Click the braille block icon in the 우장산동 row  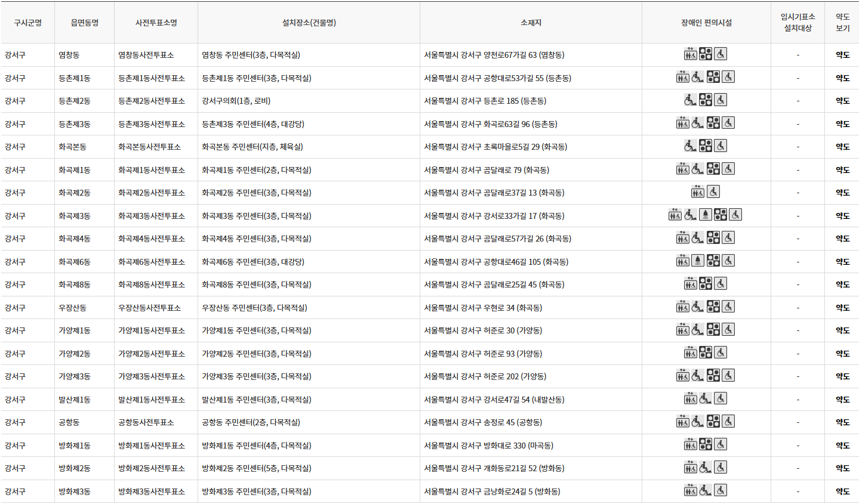(713, 307)
